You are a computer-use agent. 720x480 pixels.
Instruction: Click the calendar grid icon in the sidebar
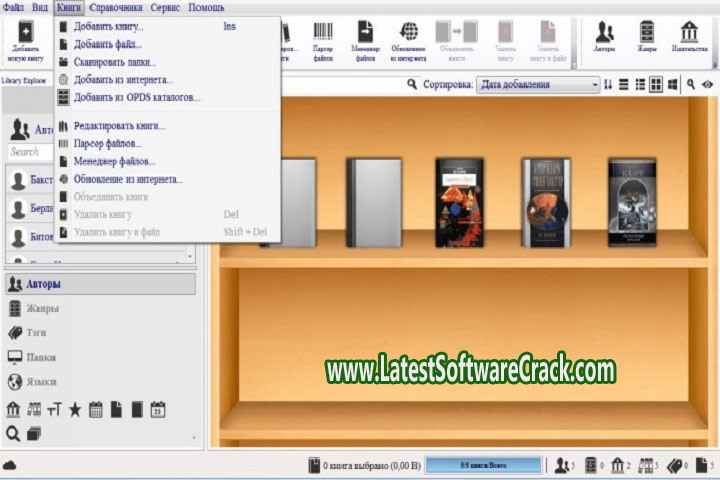click(96, 409)
